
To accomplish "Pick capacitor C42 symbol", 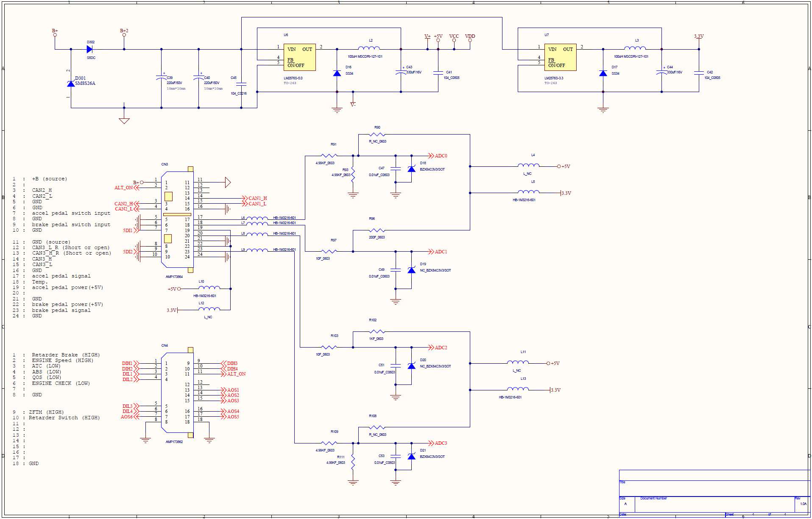I will [x=699, y=73].
